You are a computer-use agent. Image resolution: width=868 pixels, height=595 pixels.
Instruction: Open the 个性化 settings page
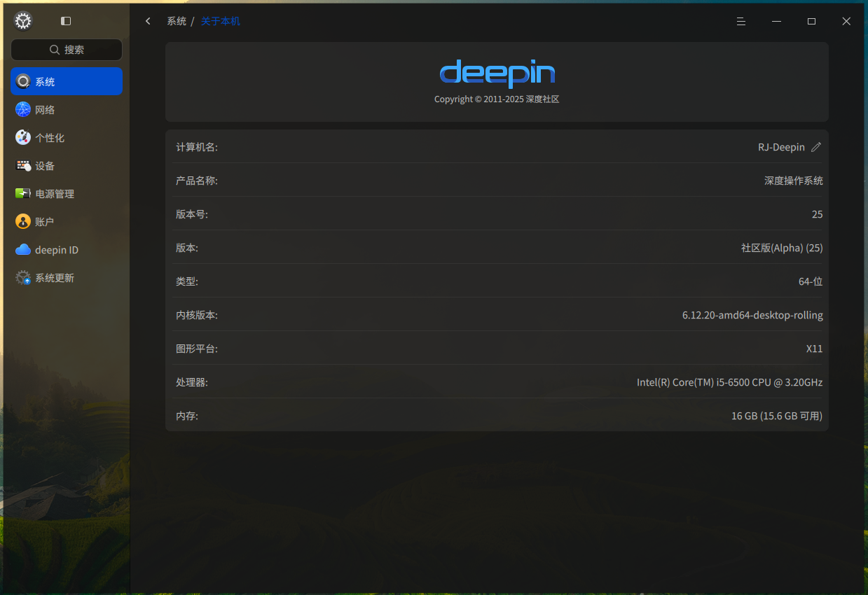pos(67,137)
